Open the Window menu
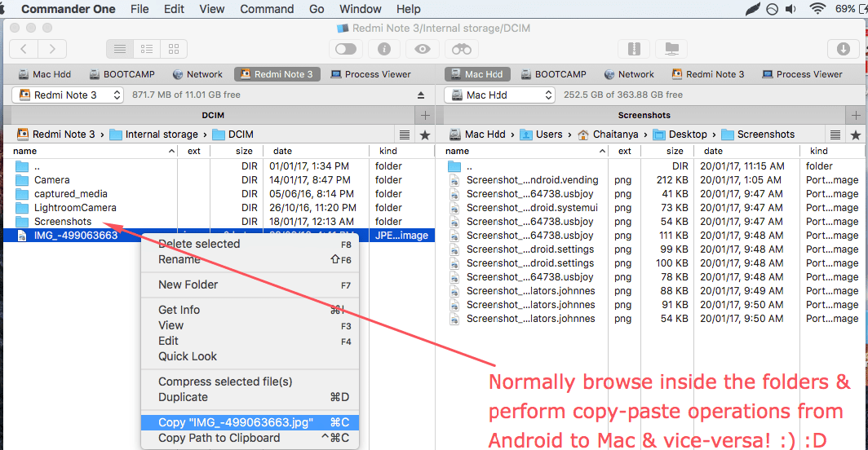 coord(361,9)
